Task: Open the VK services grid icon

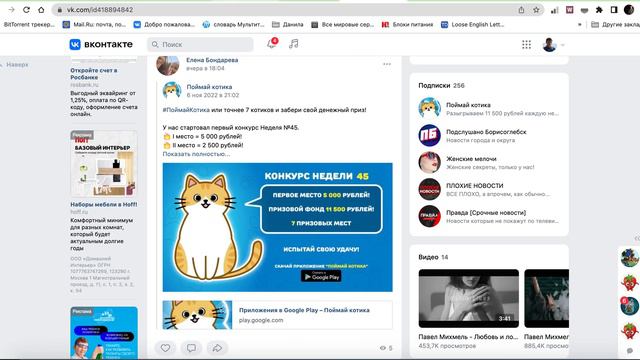Action: point(527,44)
